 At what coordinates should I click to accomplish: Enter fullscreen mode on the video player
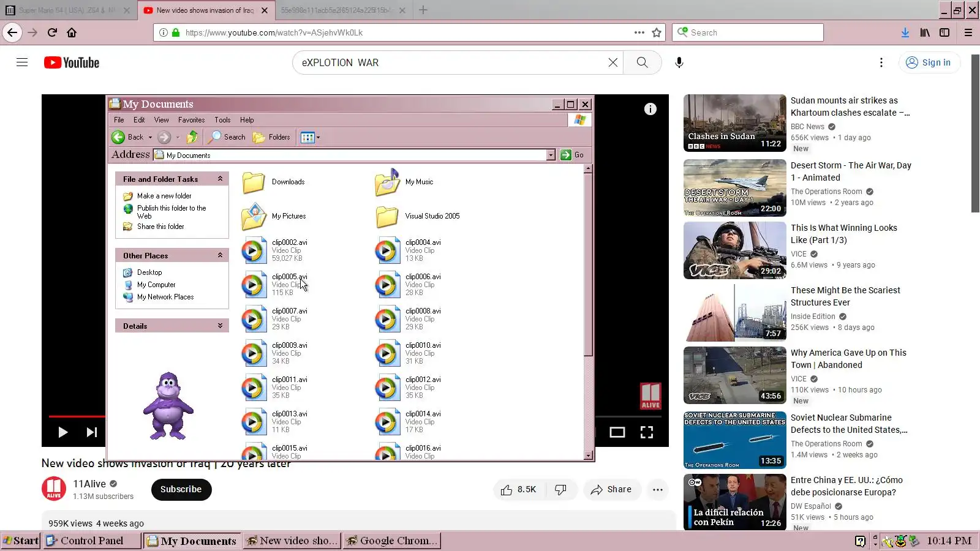[647, 432]
